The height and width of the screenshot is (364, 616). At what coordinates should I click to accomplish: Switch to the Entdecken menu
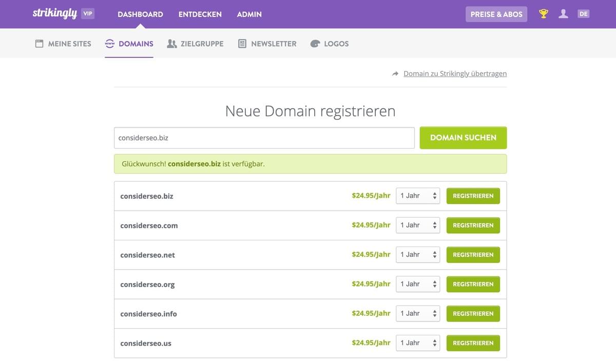200,14
